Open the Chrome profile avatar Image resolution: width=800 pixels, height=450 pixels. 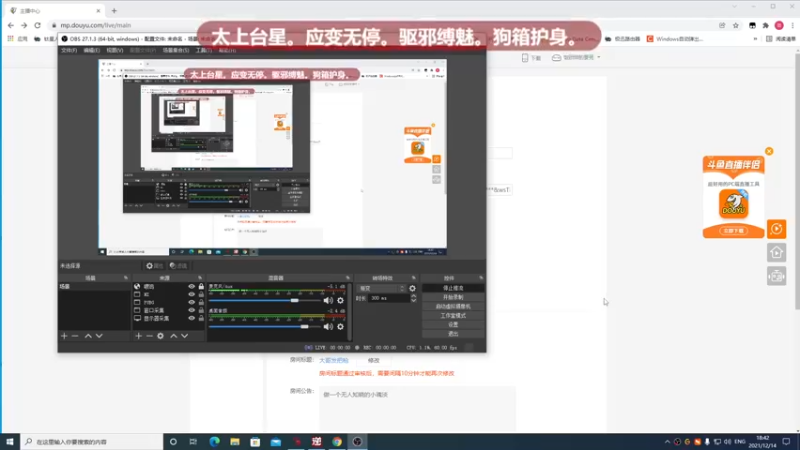click(779, 26)
